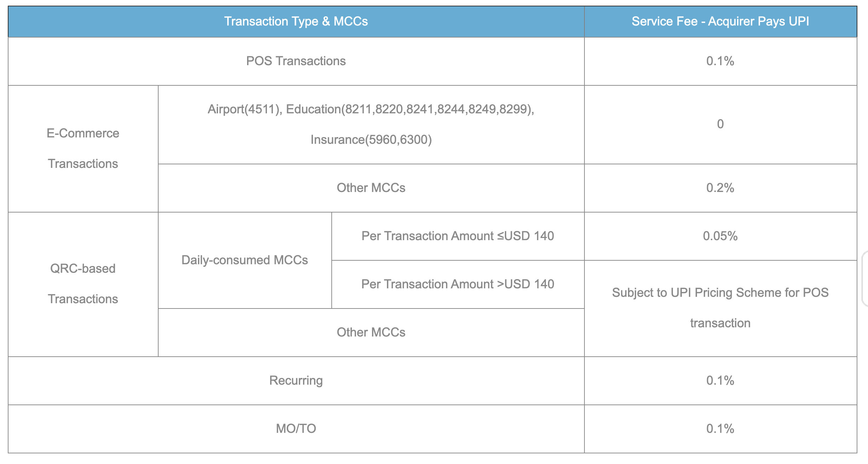Click the 0.1% fee for MO/TO
The height and width of the screenshot is (464, 868).
pyautogui.click(x=720, y=429)
